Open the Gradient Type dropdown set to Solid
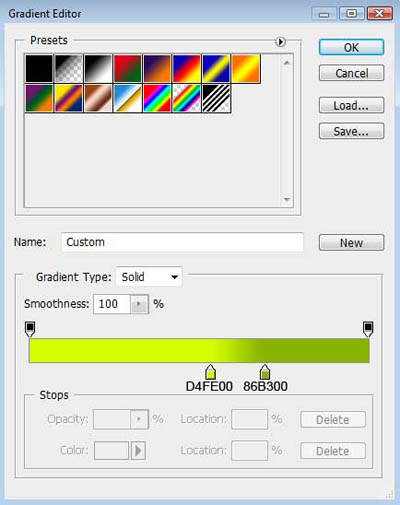The height and width of the screenshot is (505, 400). tap(149, 277)
